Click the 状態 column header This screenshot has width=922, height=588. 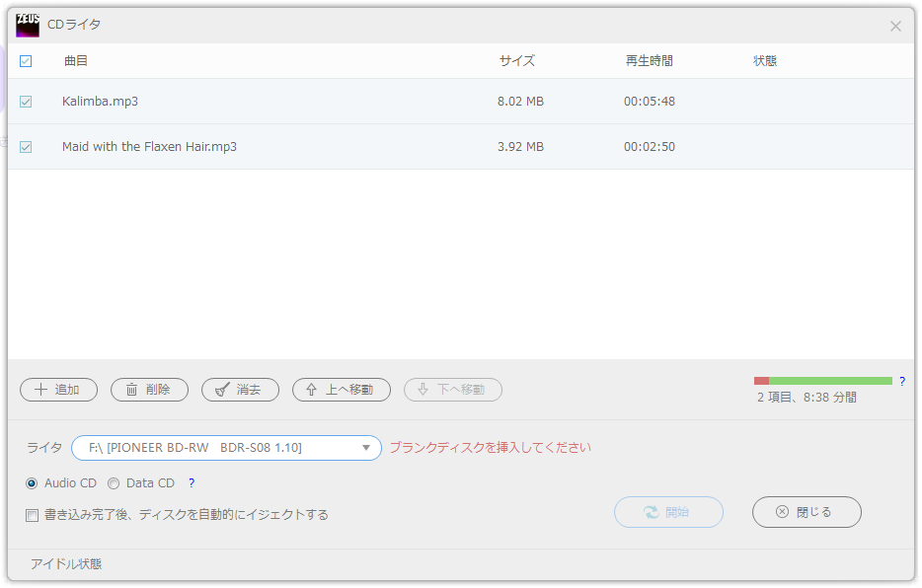(x=765, y=60)
